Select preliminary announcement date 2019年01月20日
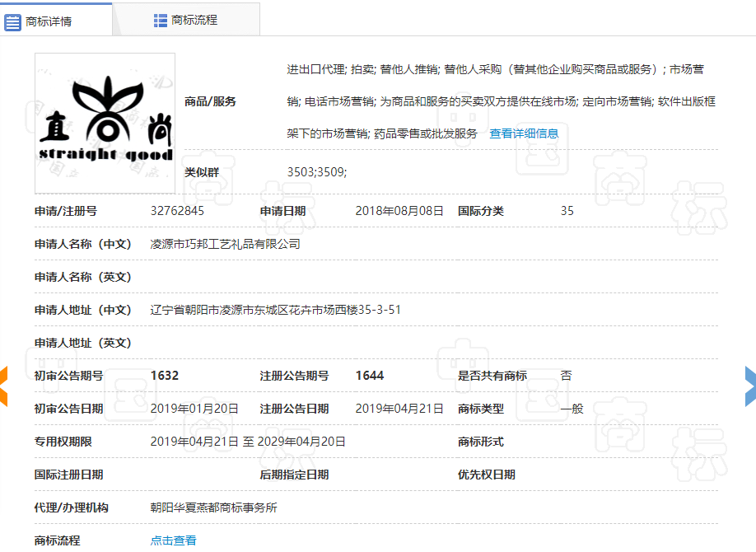Viewport: 756px width, 552px height. [x=194, y=409]
